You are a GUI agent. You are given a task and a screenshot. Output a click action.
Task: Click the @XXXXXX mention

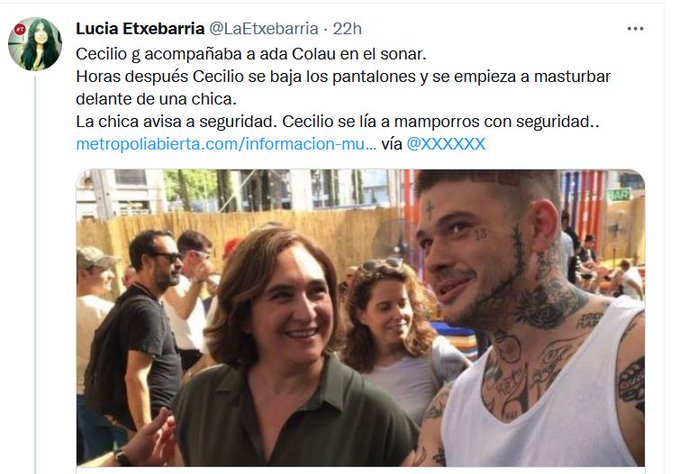coord(446,144)
